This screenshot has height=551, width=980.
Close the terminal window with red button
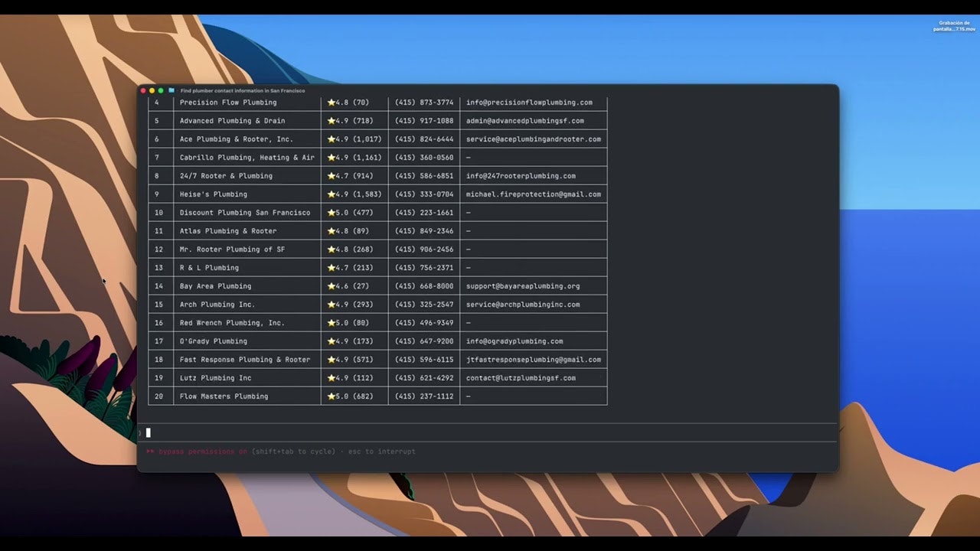coord(143,90)
